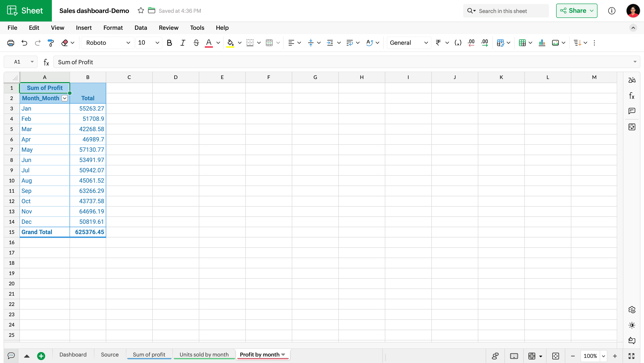Viewport: 644px width, 363px height.
Task: Open the text color dropdown arrow
Action: point(218,43)
